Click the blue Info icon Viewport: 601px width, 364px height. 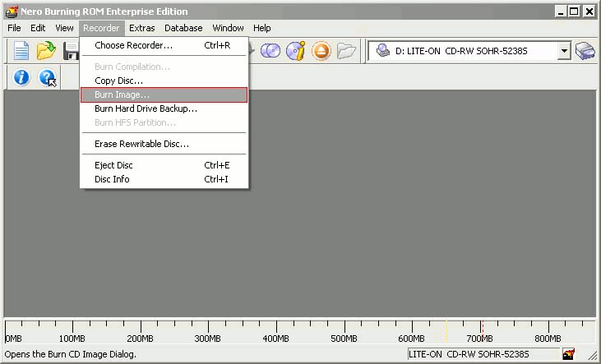[21, 77]
